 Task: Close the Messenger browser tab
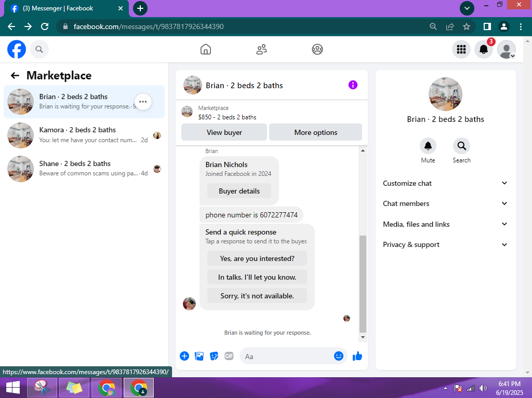121,8
